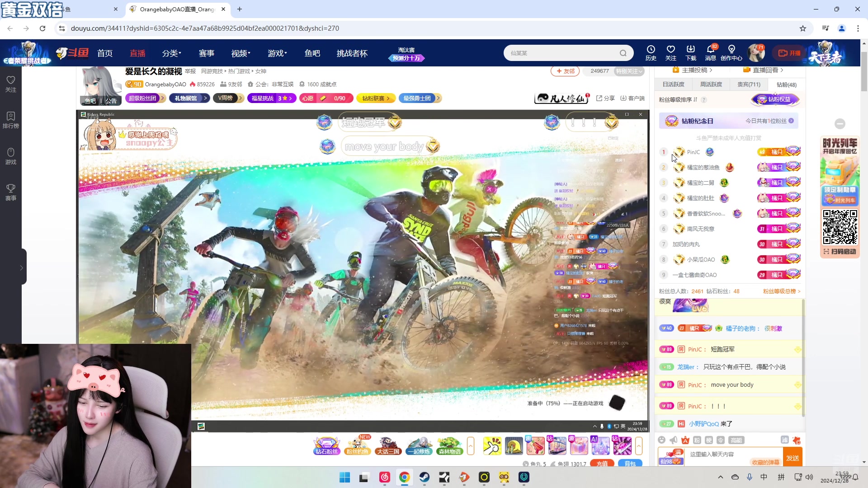
Task: Open the emoji picker in chat
Action: [x=662, y=440]
